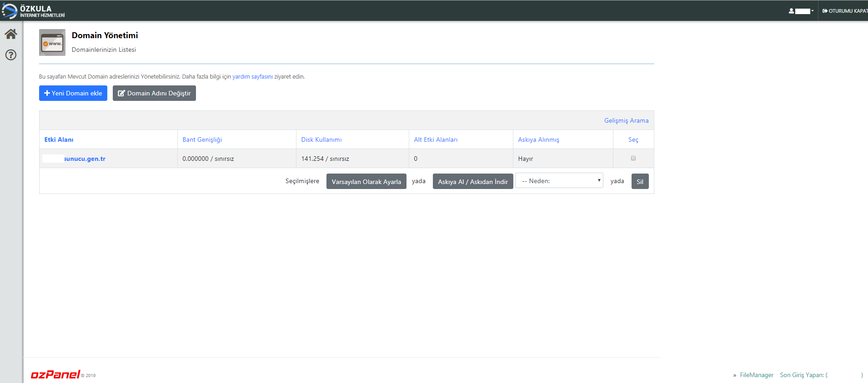The height and width of the screenshot is (383, 868).
Task: Open the home icon in sidebar
Action: click(11, 34)
